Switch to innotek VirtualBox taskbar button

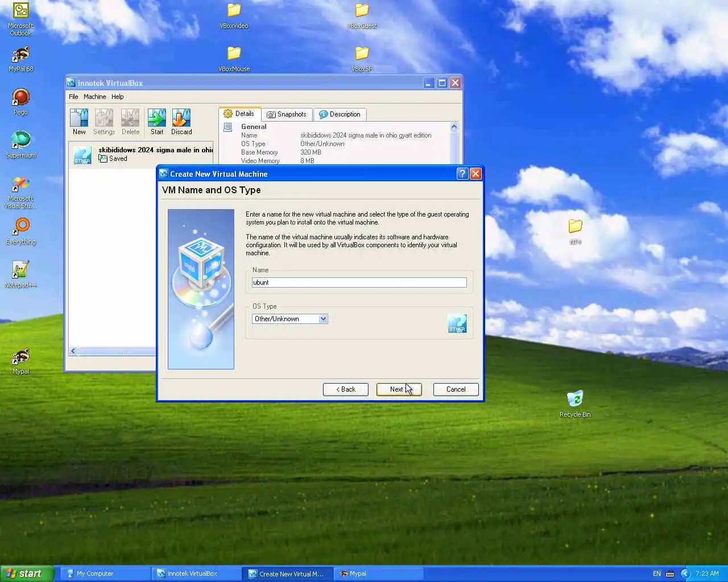click(196, 573)
